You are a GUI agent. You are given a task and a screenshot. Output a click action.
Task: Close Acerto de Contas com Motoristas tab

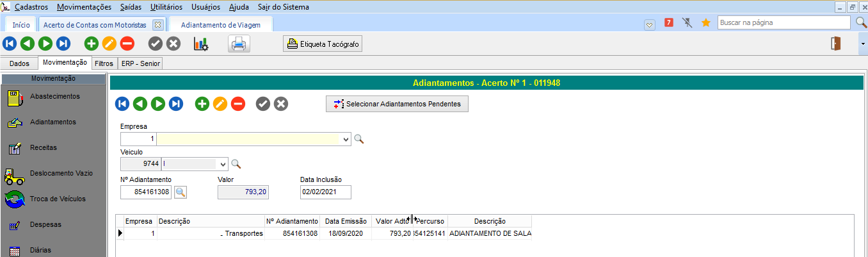coord(158,24)
